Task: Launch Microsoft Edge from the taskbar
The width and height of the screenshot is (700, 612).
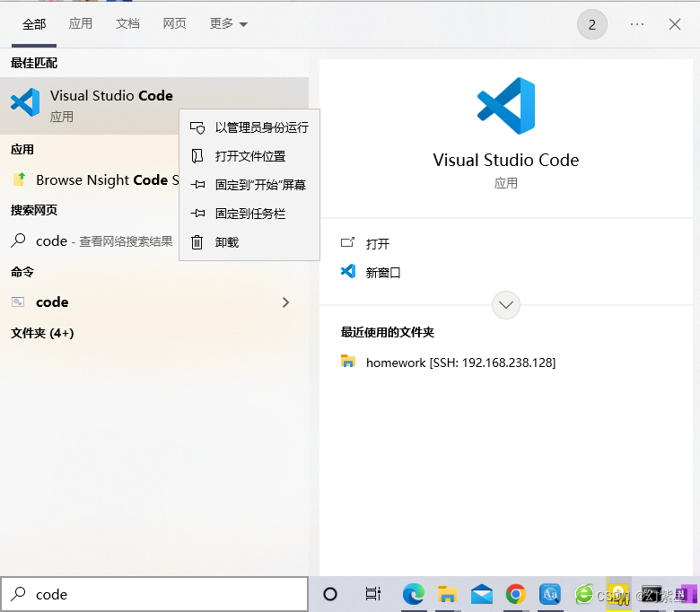Action: tap(414, 595)
